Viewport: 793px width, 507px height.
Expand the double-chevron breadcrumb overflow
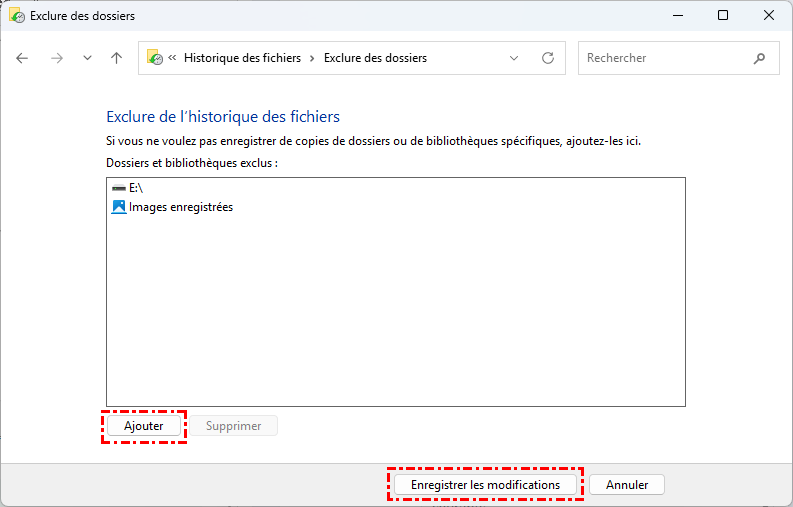pos(173,58)
